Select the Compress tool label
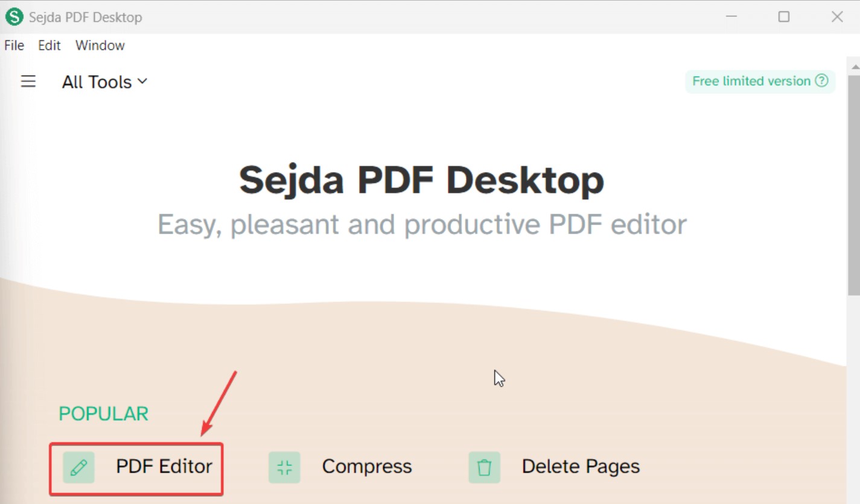 click(x=367, y=467)
